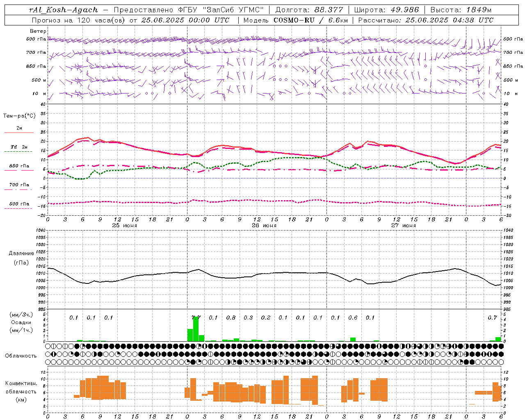The width and height of the screenshot is (525, 420).
Task: Click the Конвективн. label of convective cloud panel
Action: point(21,383)
